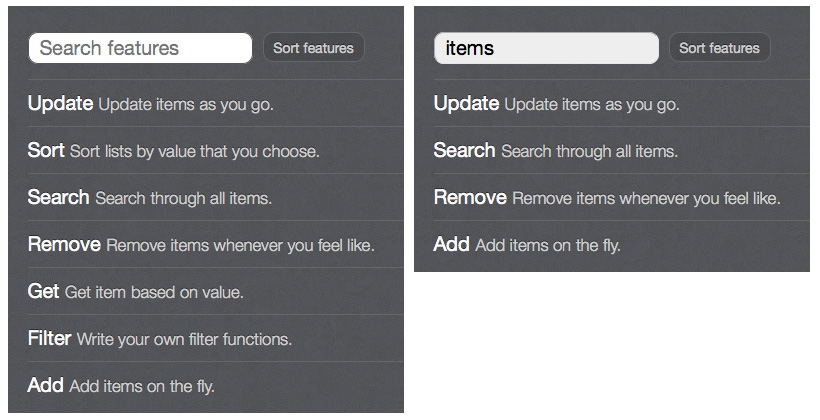Select the Remove feature in left list
The image size is (820, 420).
point(215,244)
